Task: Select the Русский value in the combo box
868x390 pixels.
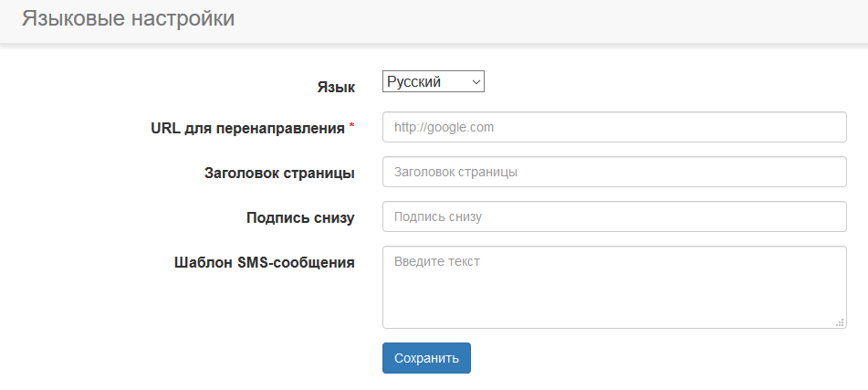Action: [x=413, y=82]
